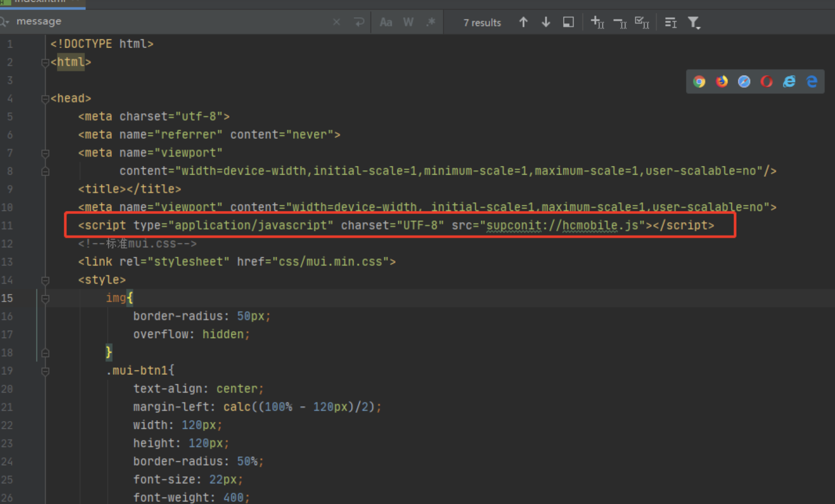
Task: Click line number 15 in gutter
Action: coord(7,298)
